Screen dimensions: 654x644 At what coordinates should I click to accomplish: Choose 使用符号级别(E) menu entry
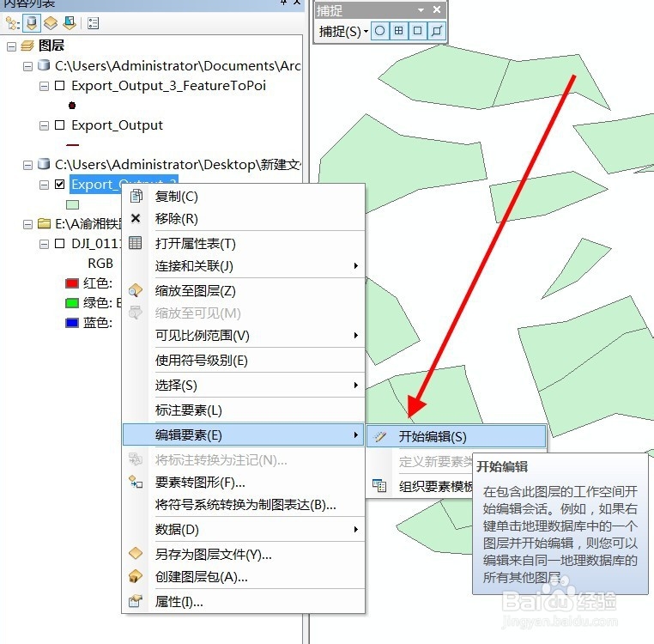[x=244, y=360]
